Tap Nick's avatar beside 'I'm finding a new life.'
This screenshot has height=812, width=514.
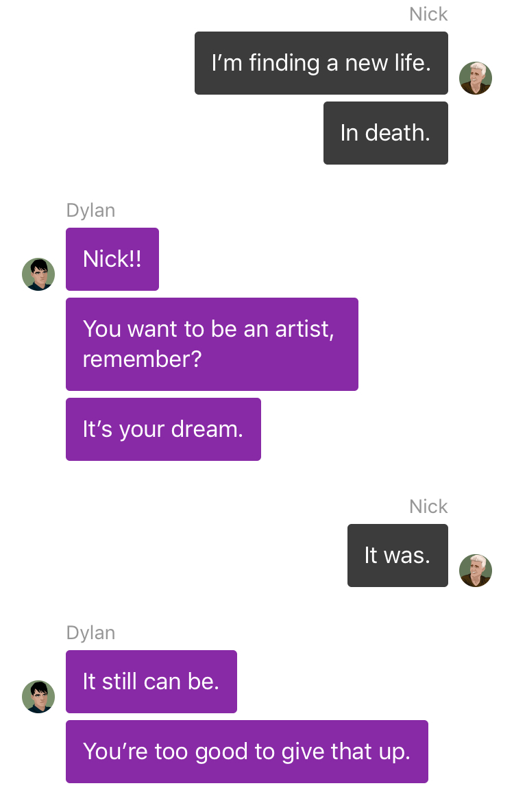point(475,78)
